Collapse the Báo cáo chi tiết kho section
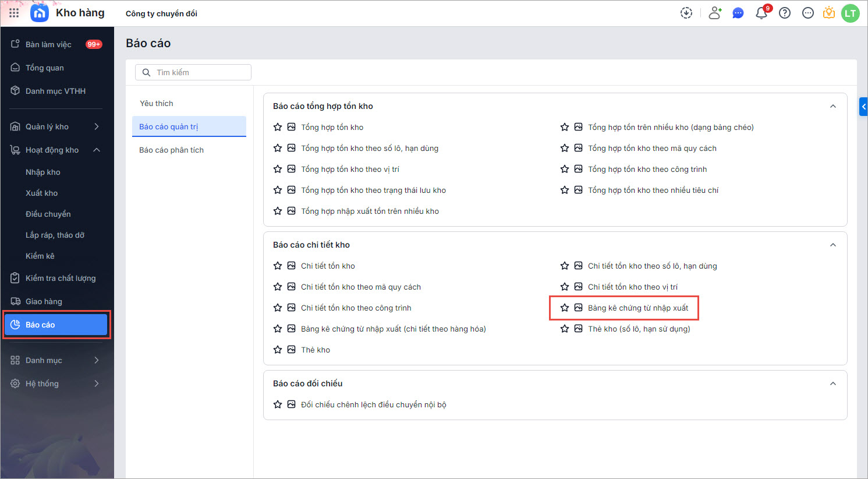Viewport: 868px width, 479px height. [x=833, y=245]
